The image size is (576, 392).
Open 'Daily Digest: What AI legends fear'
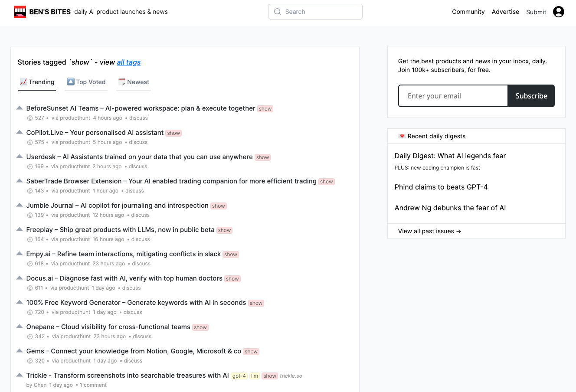coord(450,156)
